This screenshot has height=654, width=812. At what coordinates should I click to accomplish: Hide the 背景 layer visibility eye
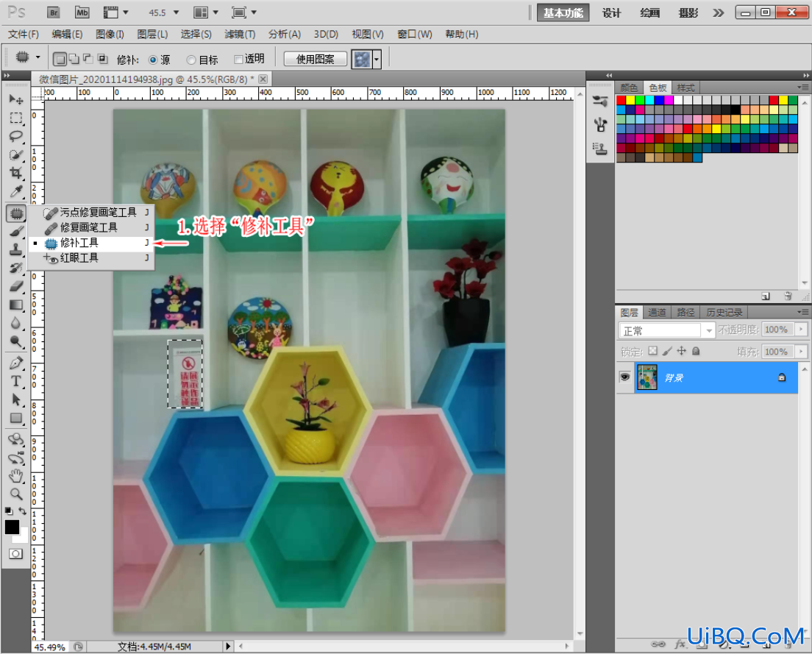625,377
